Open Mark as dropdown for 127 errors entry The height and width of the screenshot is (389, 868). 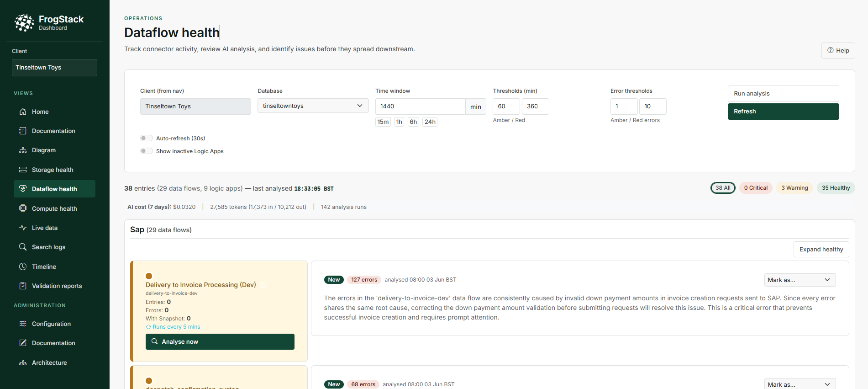800,280
